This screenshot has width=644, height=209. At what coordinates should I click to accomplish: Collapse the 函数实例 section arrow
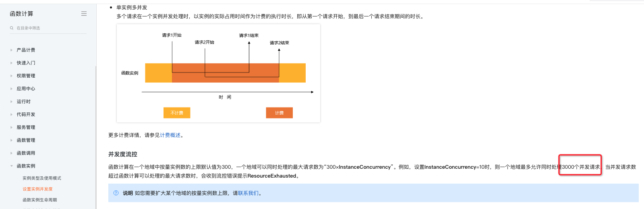pos(11,166)
